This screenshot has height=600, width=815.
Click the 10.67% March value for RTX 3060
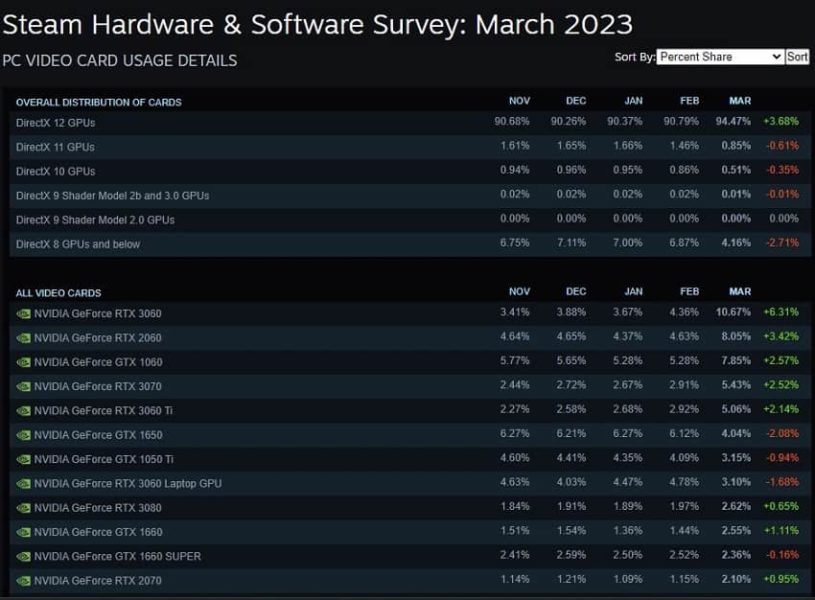tap(733, 312)
